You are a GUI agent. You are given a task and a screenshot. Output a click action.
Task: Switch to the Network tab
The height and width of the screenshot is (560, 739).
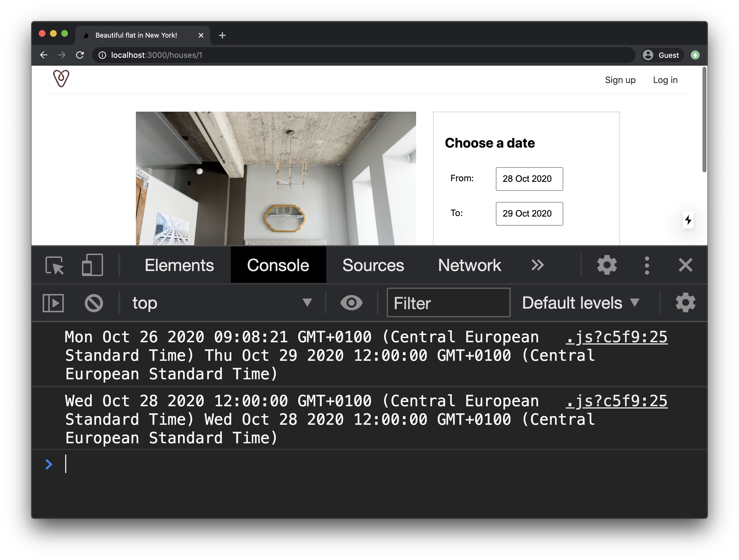point(469,265)
